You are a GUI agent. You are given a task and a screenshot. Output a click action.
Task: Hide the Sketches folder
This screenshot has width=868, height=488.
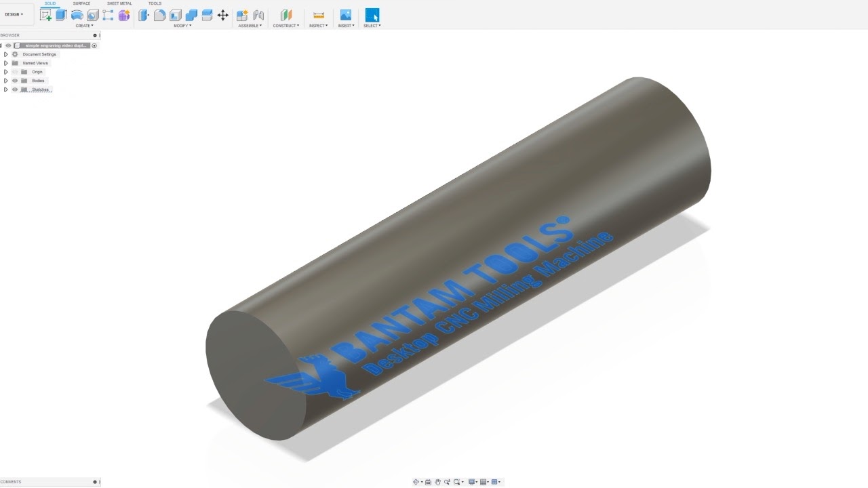pyautogui.click(x=15, y=89)
